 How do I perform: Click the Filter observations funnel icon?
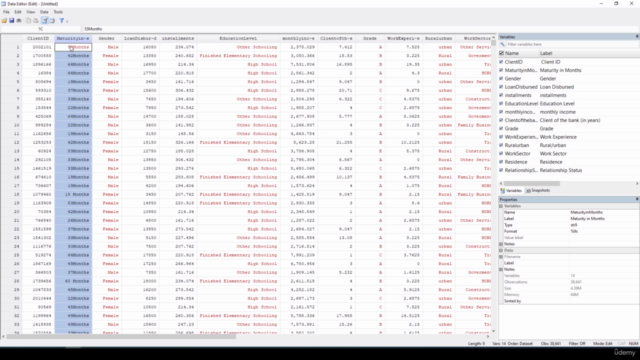[x=61, y=20]
